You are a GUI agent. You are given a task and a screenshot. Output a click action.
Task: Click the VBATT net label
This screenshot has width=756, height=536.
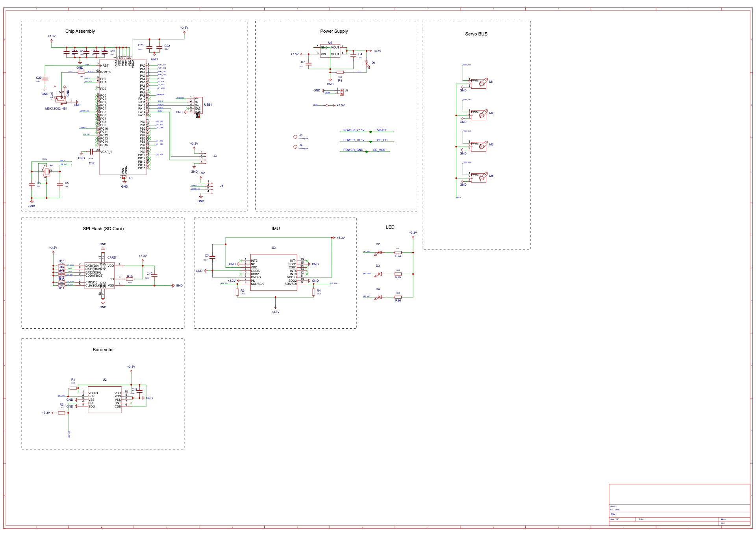click(382, 130)
